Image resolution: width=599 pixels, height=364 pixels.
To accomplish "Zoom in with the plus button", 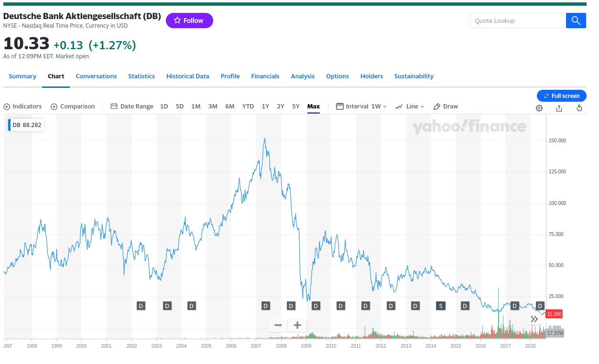I will point(297,325).
